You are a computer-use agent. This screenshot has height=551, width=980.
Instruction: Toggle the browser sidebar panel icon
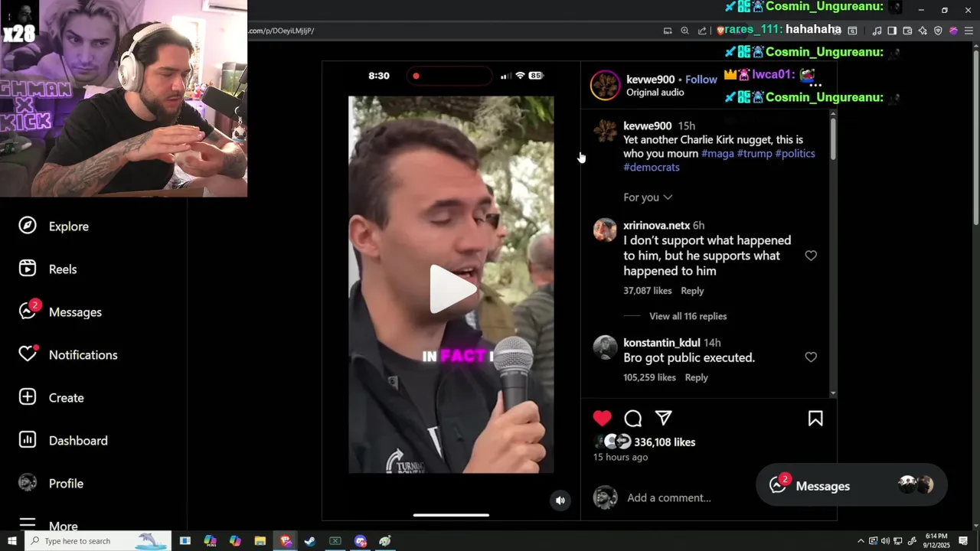pos(892,31)
